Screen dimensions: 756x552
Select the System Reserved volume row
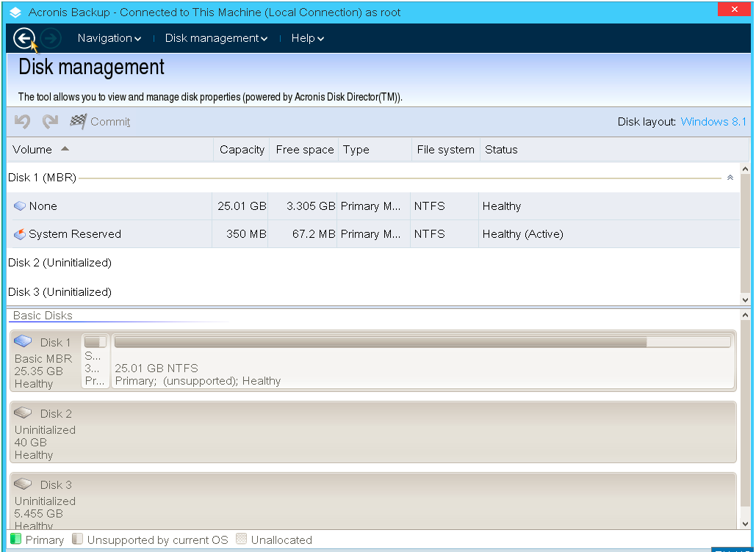[374, 234]
